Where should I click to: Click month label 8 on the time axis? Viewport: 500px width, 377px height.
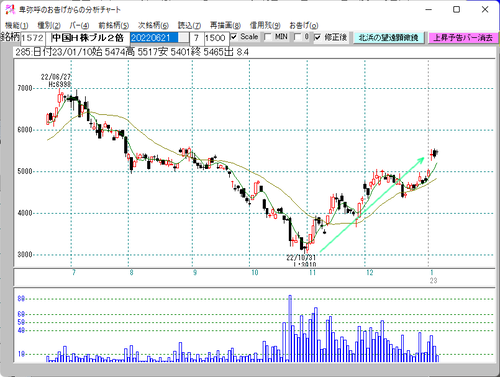pos(131,273)
